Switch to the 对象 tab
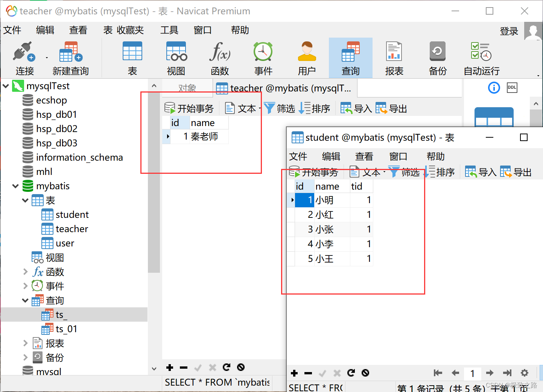 point(187,88)
